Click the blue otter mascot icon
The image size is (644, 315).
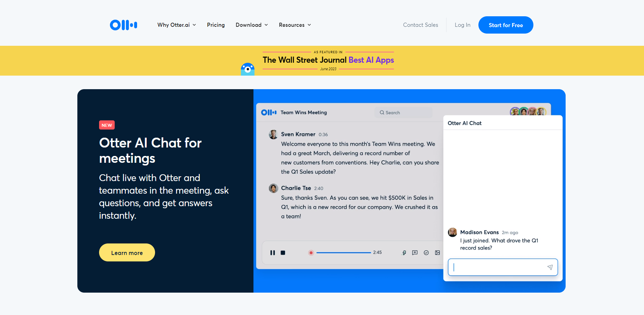click(248, 69)
